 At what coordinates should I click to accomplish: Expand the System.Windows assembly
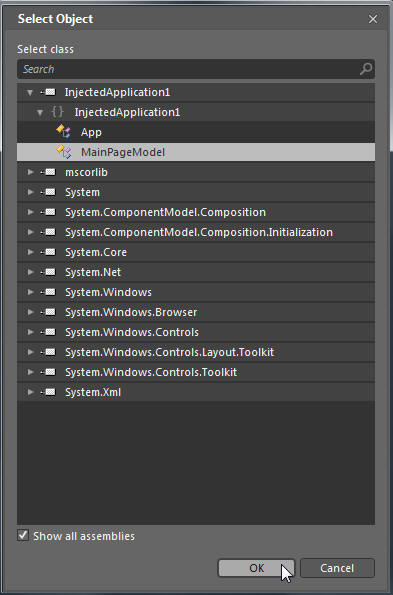point(31,292)
